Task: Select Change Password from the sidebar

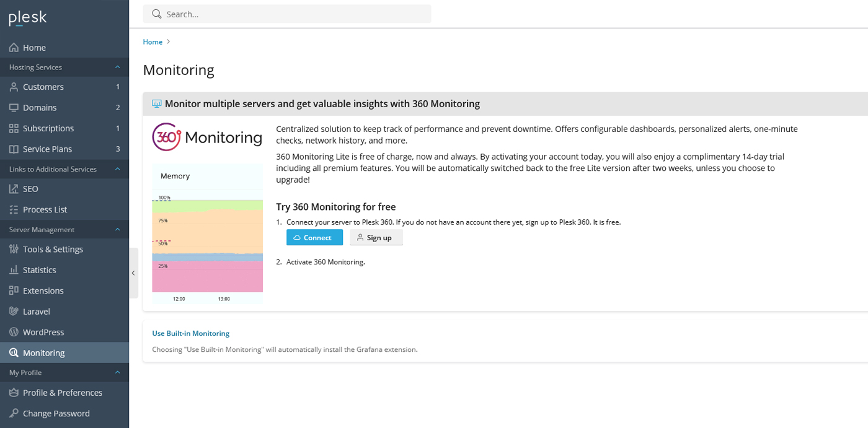Action: (56, 413)
